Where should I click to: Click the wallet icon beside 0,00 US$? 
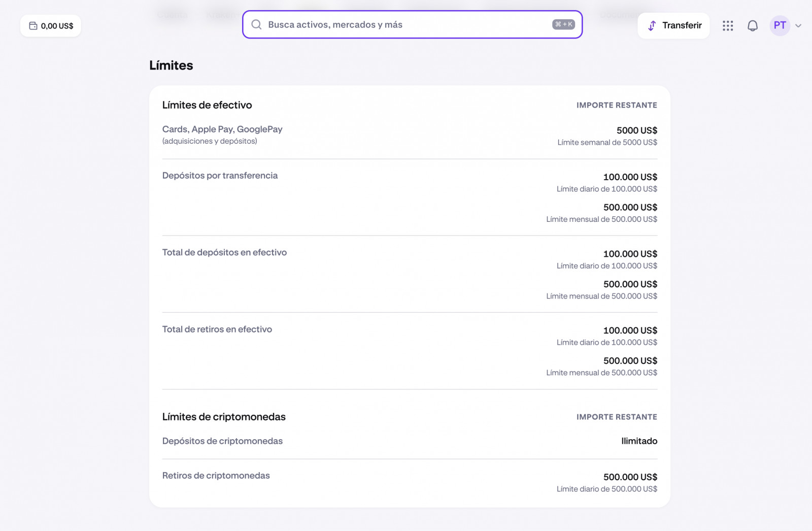[x=33, y=26]
